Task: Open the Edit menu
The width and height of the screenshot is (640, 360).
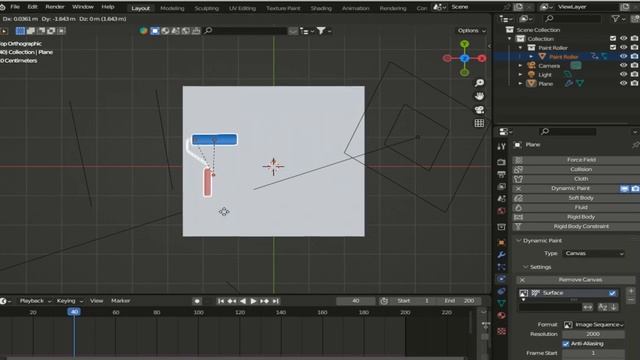Action: click(x=32, y=7)
